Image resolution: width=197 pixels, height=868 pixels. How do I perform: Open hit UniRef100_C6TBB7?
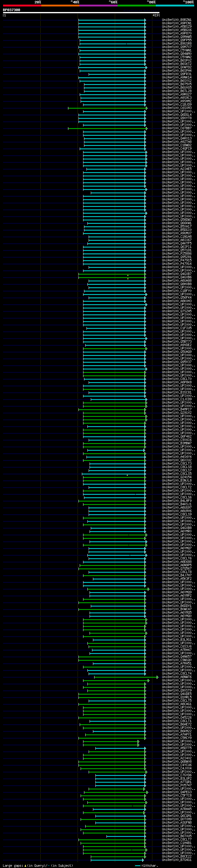pos(177,128)
